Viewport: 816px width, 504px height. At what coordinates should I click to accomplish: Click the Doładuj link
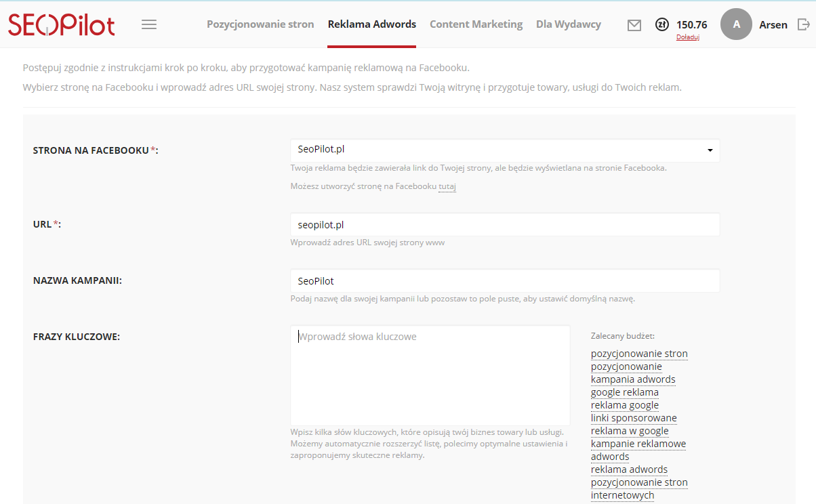point(687,37)
